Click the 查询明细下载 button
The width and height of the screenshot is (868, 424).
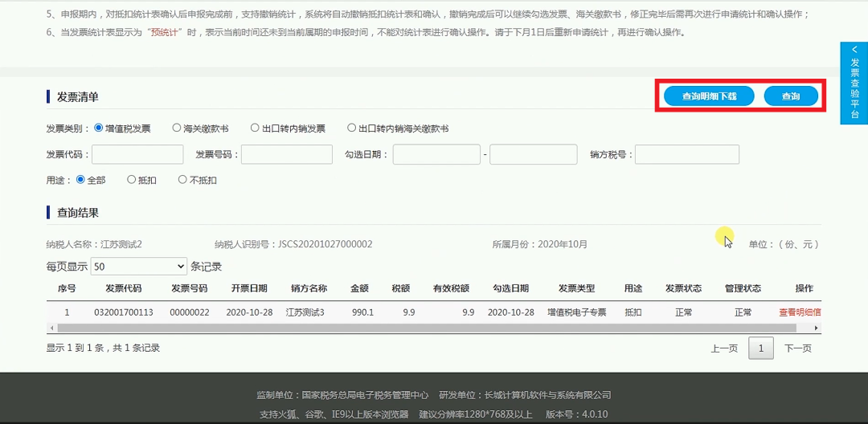point(709,96)
